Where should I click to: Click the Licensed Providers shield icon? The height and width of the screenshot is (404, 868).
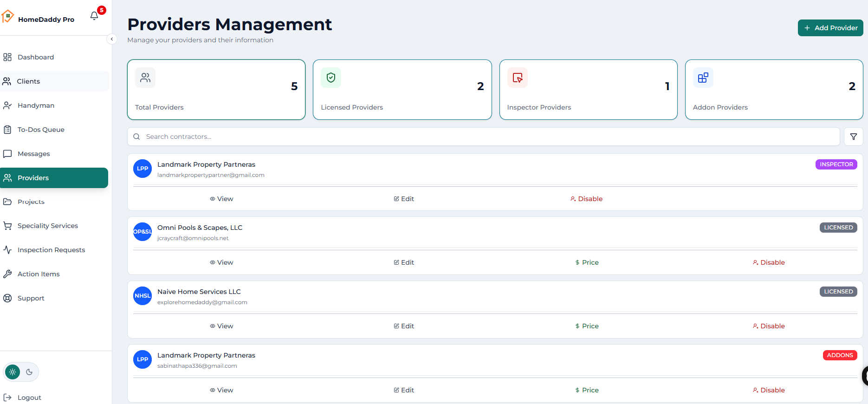click(331, 78)
